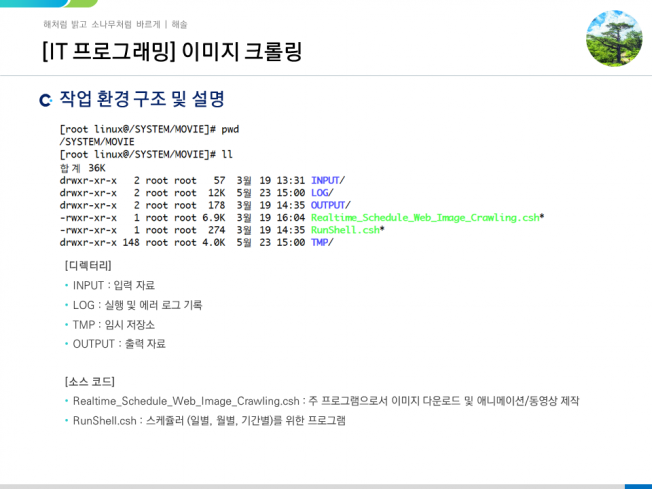Click the '[디렉터리]' section label
The image size is (652, 489).
[x=87, y=265]
